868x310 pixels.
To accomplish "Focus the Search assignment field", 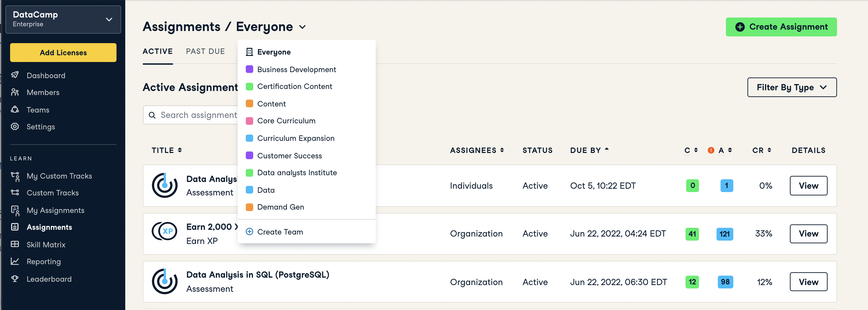I will 191,115.
